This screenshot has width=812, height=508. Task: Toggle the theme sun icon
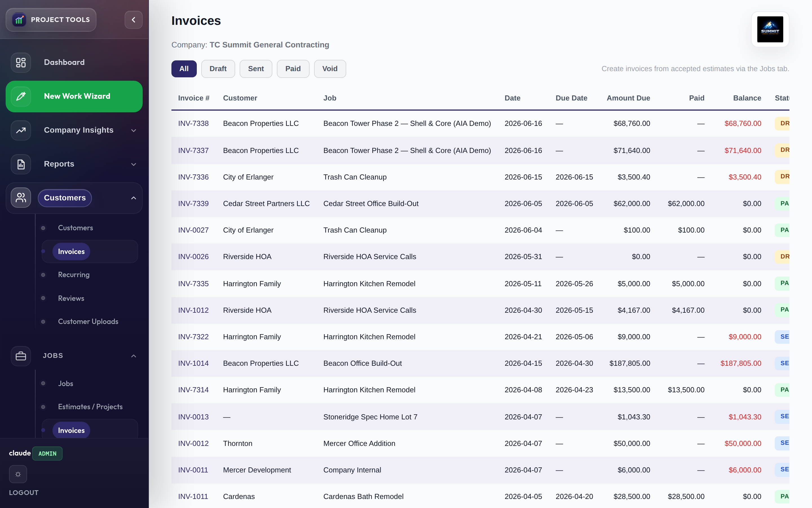18,474
